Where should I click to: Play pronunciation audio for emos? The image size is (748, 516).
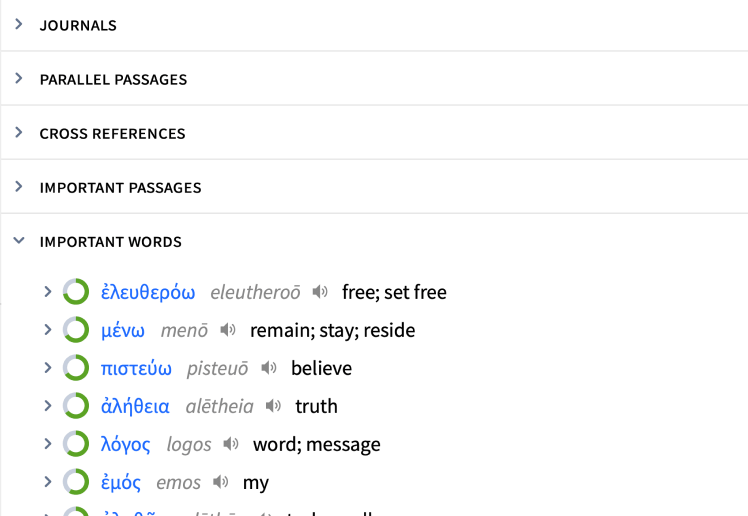coord(220,482)
